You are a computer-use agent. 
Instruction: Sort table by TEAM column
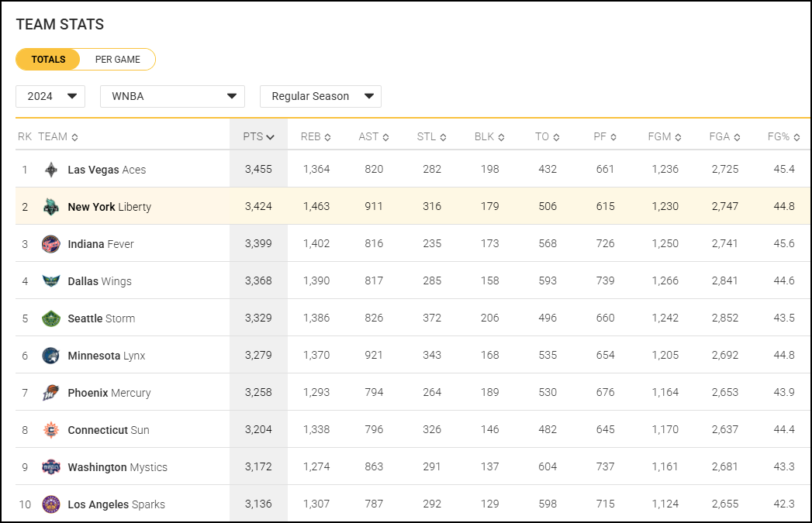click(58, 136)
